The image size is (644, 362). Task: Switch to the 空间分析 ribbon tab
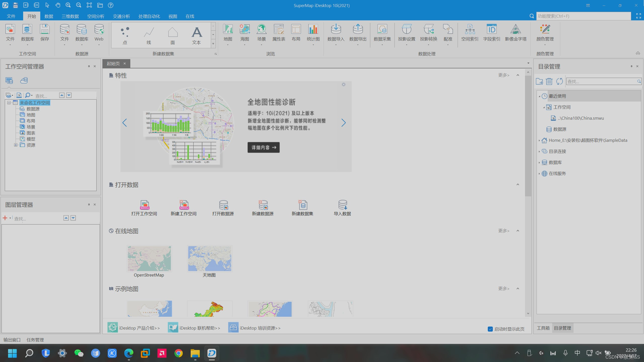coord(96,16)
